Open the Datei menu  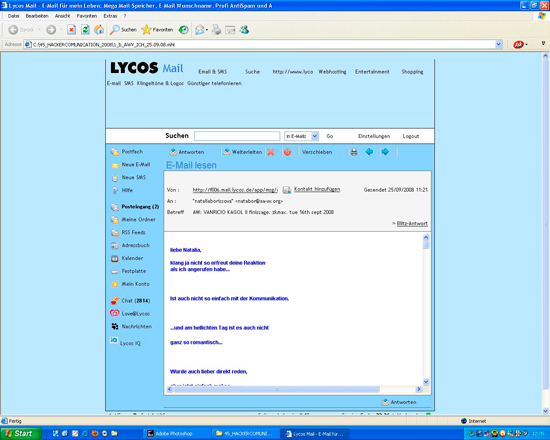pos(13,16)
